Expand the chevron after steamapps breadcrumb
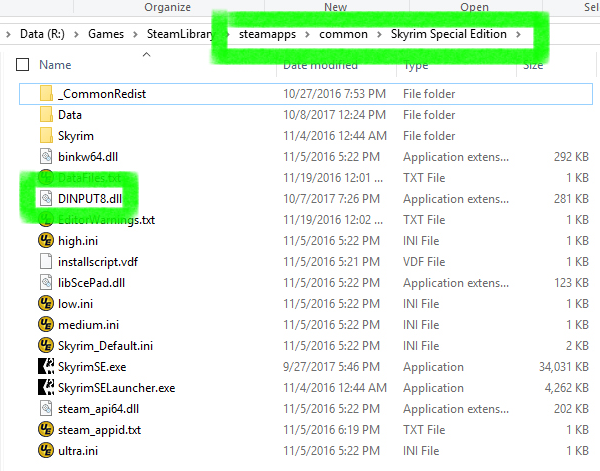600x471 pixels. (x=307, y=34)
